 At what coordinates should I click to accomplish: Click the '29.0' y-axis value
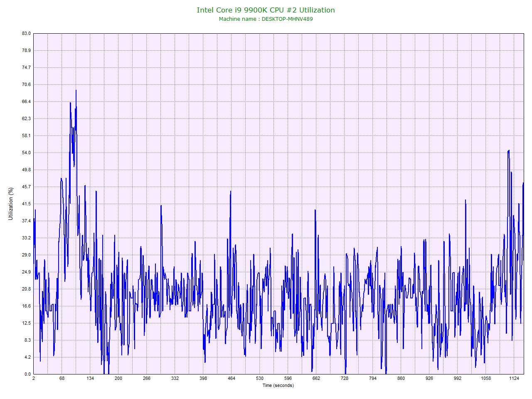coord(27,255)
